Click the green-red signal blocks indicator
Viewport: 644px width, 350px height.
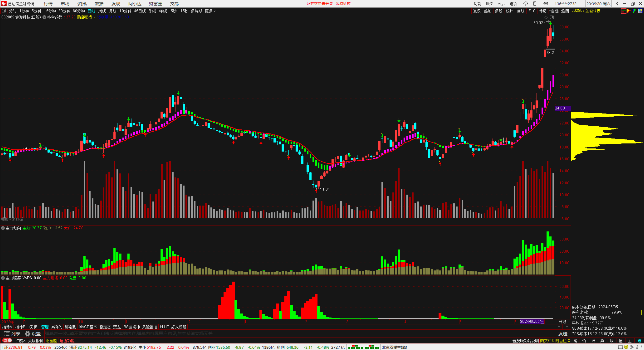(x=364, y=347)
